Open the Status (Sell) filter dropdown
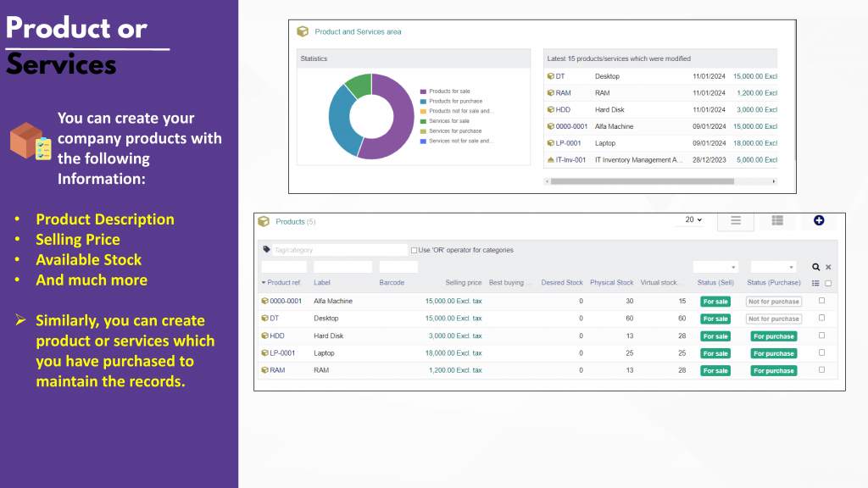Screen dimensions: 868x488 (715, 267)
